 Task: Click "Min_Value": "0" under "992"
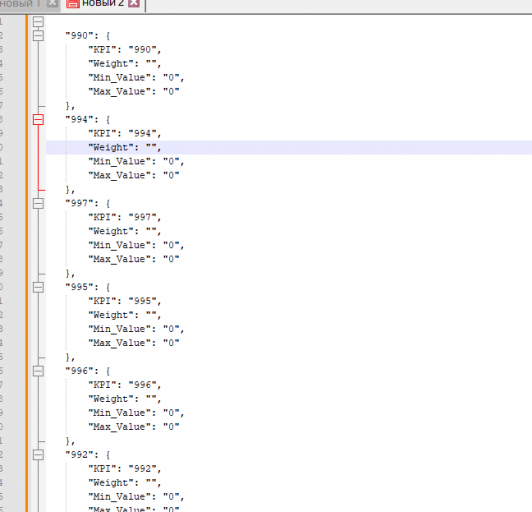click(x=136, y=497)
